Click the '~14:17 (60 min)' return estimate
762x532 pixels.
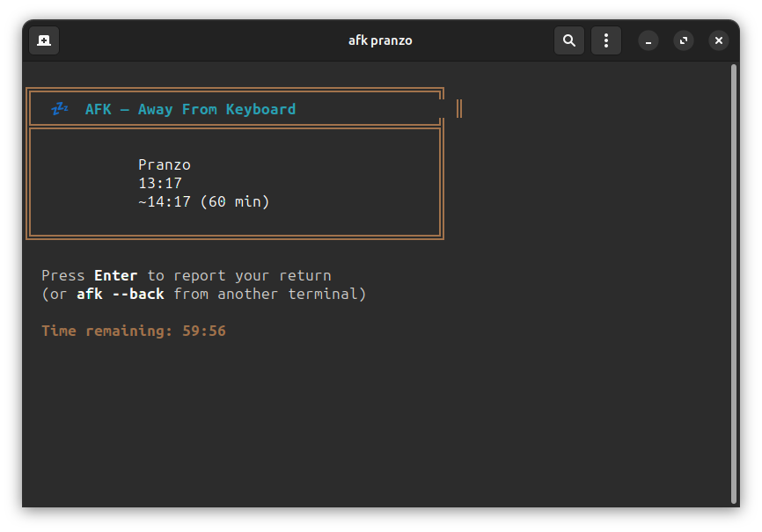point(203,202)
